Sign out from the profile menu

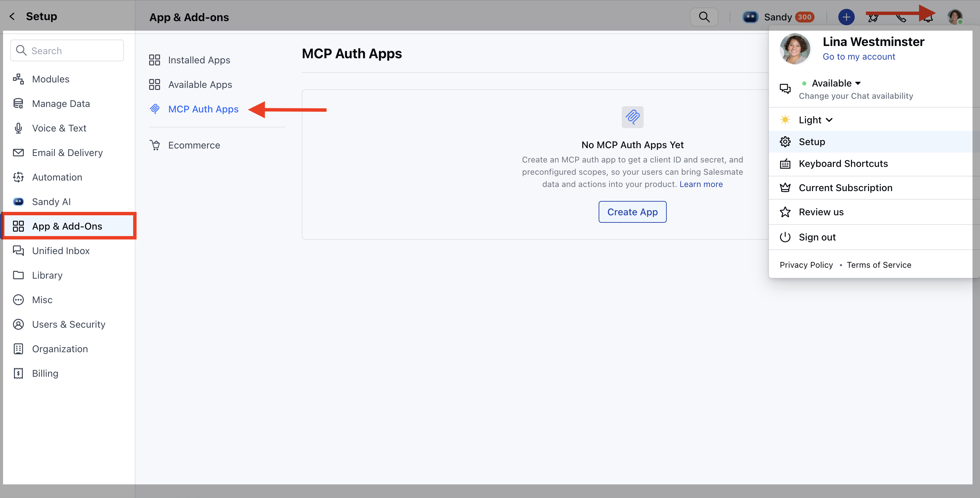click(x=874, y=237)
